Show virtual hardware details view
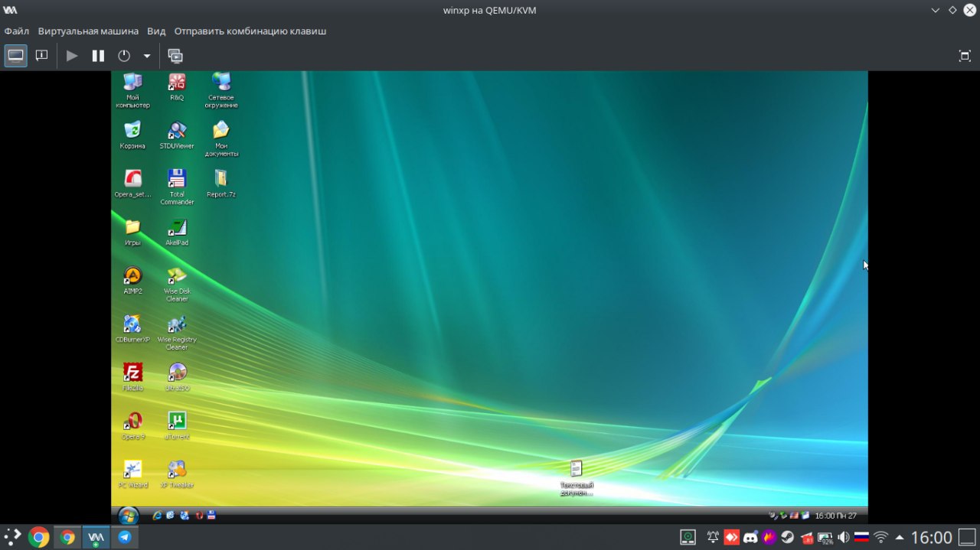This screenshot has width=980, height=550. (42, 56)
